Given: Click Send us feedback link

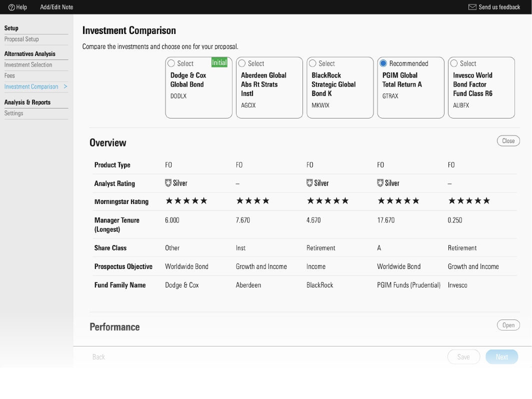Looking at the screenshot, I should pos(499,7).
